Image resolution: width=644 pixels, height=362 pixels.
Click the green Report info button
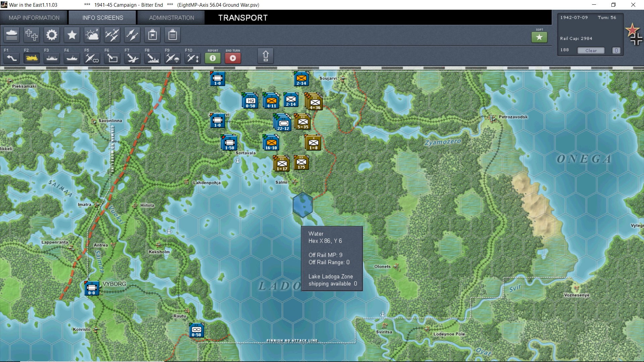click(213, 58)
